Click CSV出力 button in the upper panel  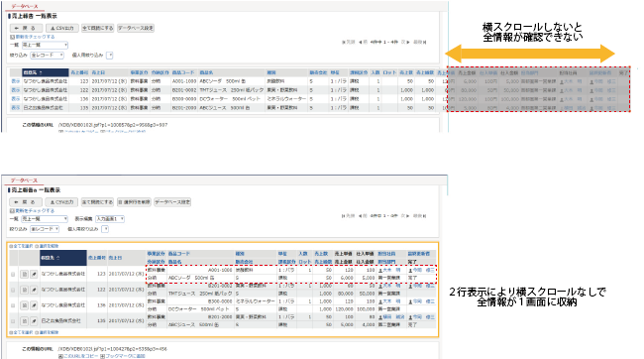click(61, 28)
